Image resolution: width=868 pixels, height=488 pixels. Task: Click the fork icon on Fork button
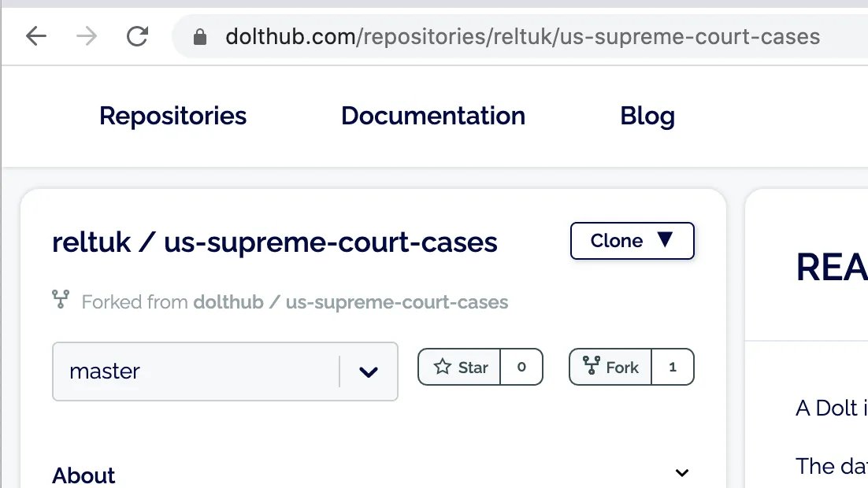(x=591, y=366)
